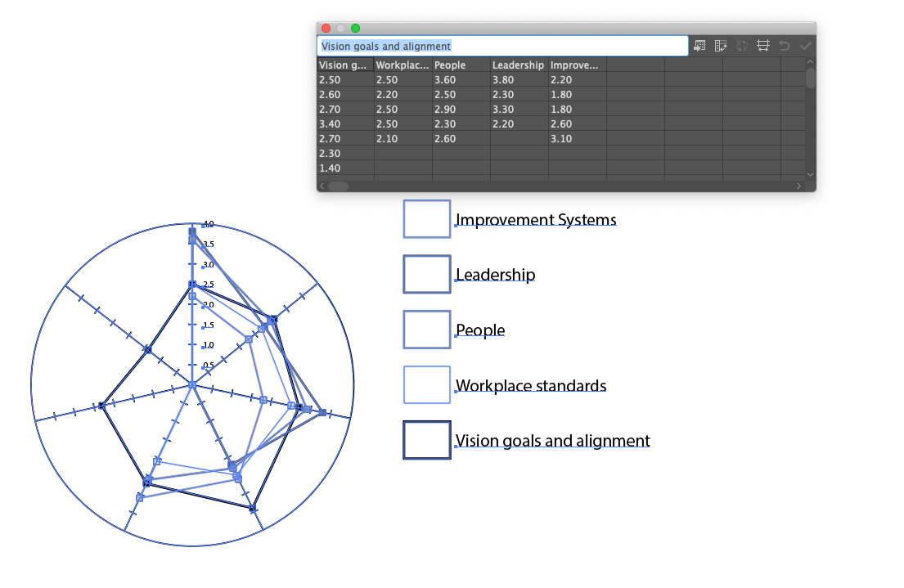Viewport: 904px width, 588px height.
Task: Click the Switch X/Y icon
Action: coord(741,46)
